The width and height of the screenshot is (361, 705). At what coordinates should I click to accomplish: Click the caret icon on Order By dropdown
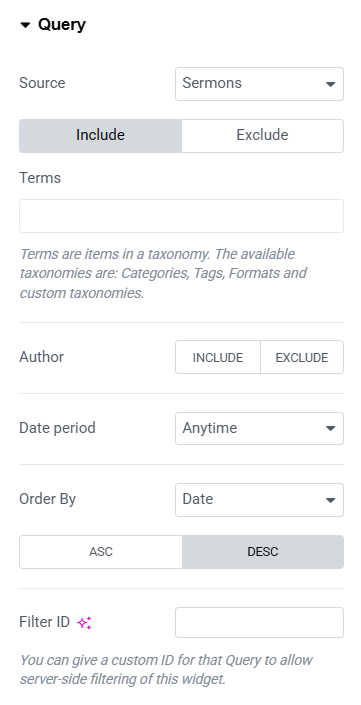330,500
